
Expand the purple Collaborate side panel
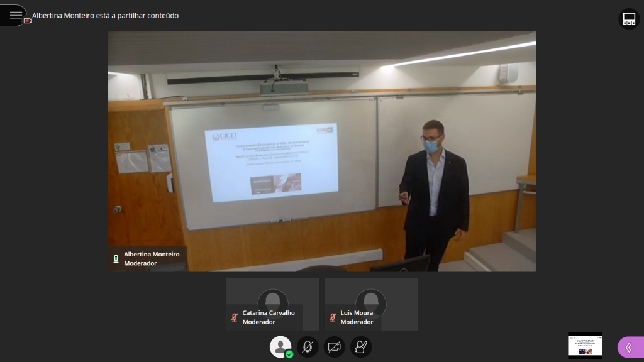click(630, 348)
